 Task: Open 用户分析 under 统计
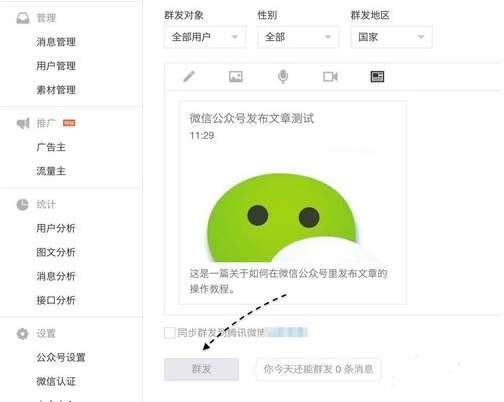56,228
